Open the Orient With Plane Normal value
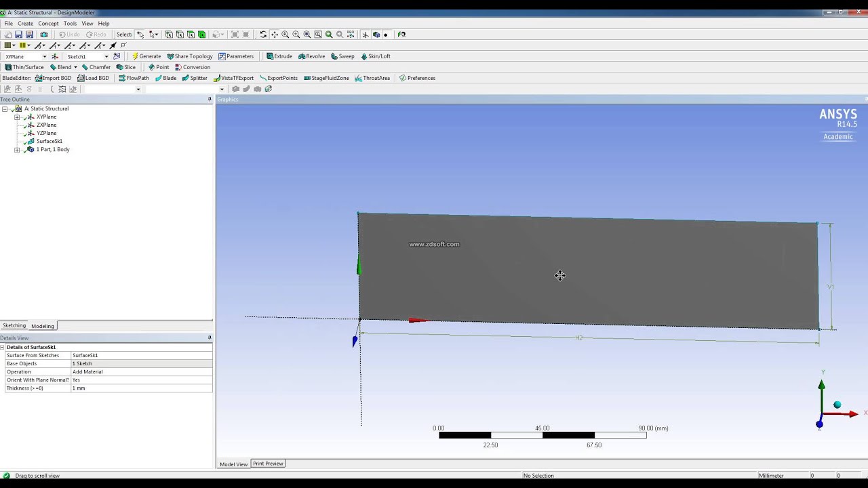The height and width of the screenshot is (488, 868). pos(141,380)
